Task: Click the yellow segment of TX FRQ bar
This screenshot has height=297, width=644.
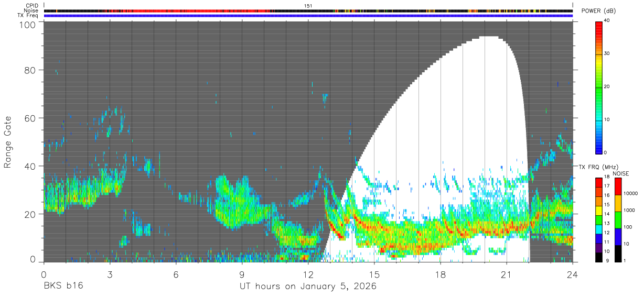Action: (599, 211)
